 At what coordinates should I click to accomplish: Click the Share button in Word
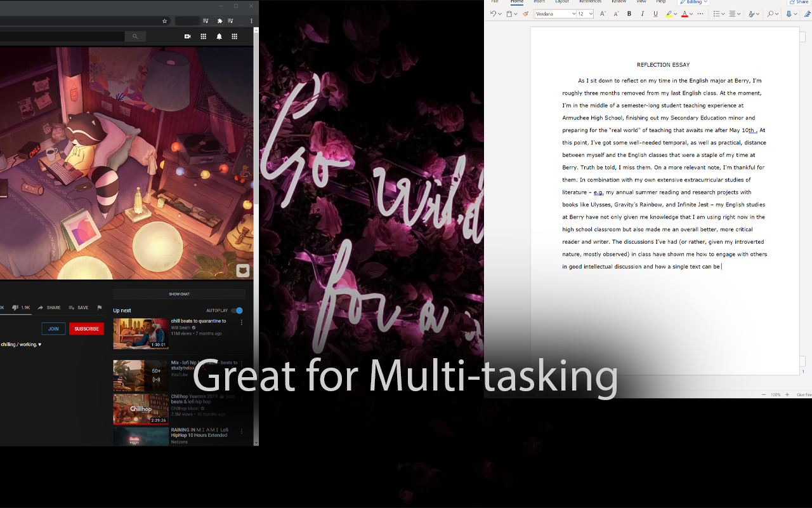799,2
